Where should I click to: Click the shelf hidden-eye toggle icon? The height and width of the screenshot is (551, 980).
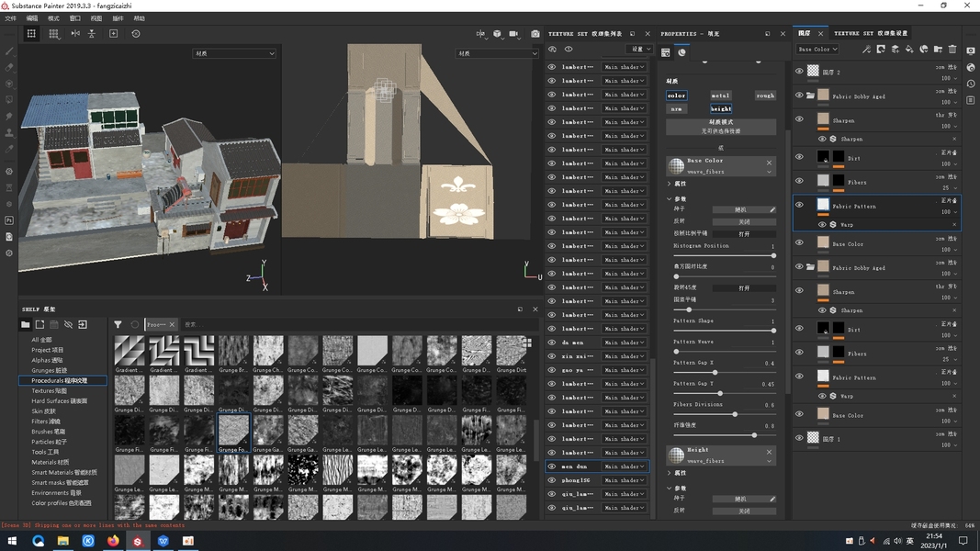pos(68,324)
